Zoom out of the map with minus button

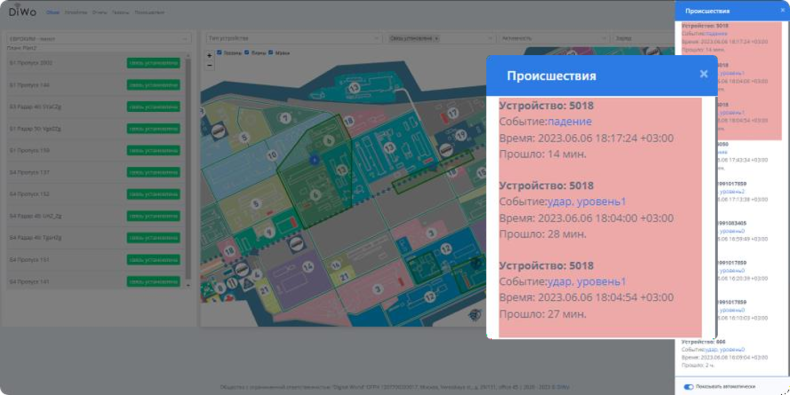coord(210,65)
